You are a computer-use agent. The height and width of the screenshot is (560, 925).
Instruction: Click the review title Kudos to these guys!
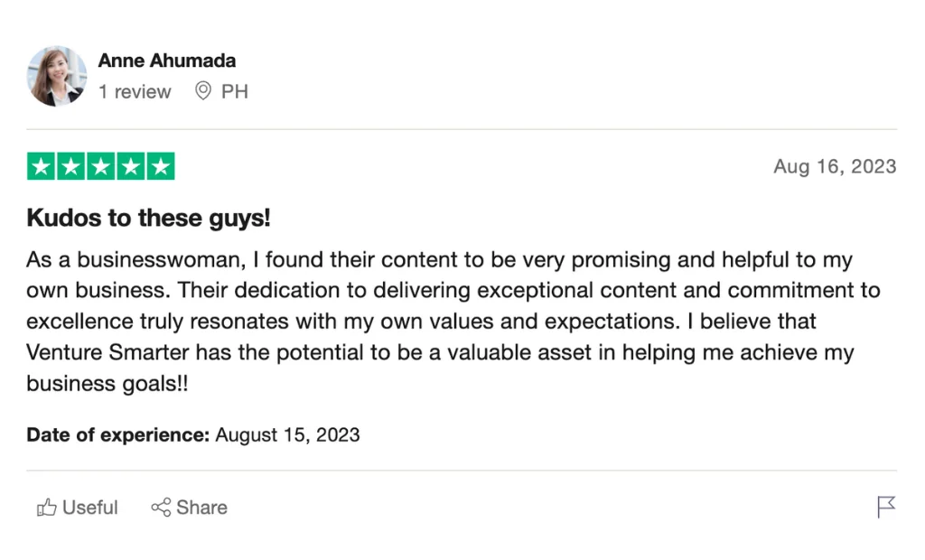tap(147, 218)
